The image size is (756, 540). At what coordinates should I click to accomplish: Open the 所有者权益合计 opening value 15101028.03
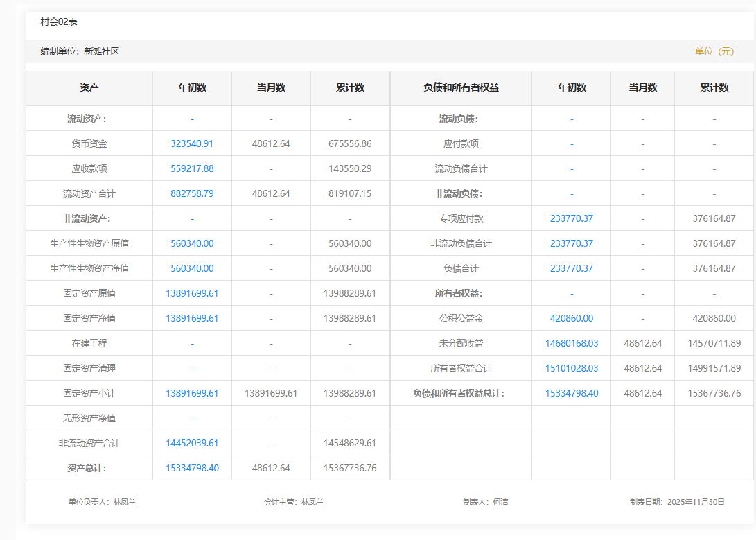pyautogui.click(x=571, y=368)
